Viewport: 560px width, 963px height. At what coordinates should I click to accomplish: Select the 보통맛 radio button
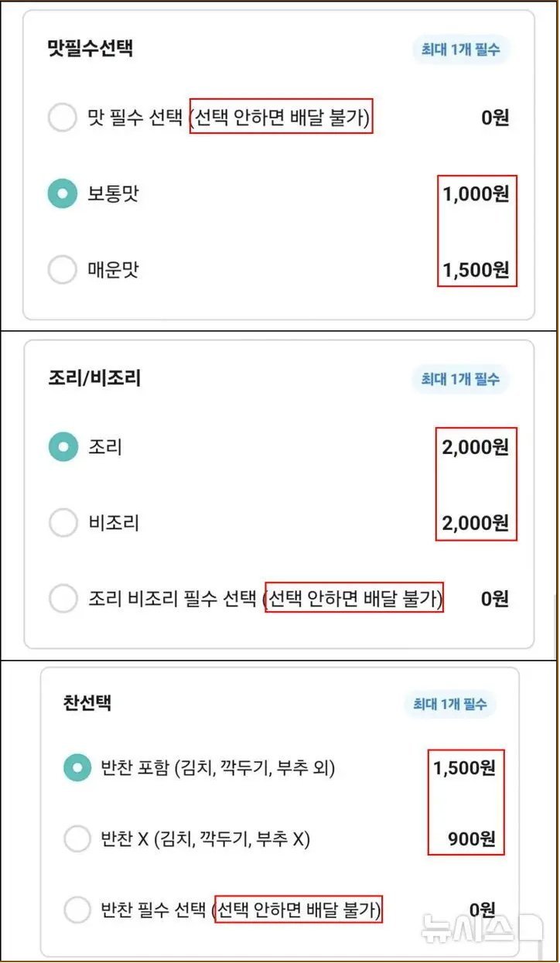point(63,194)
